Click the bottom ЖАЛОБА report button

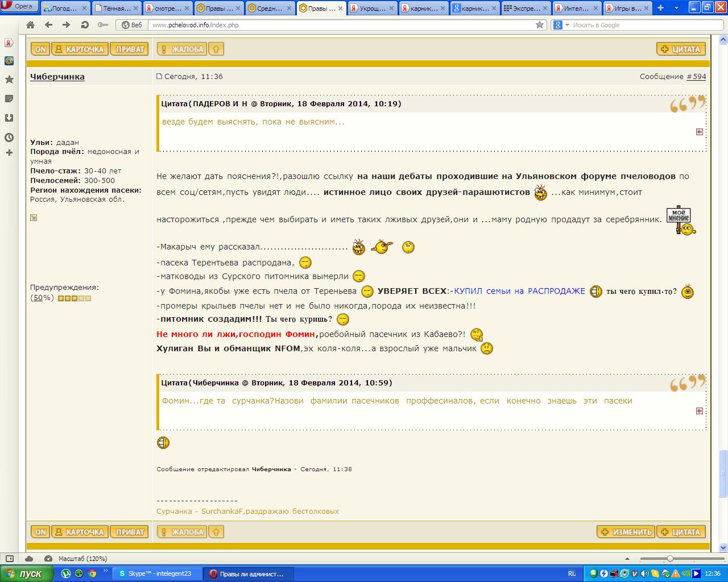pyautogui.click(x=181, y=532)
